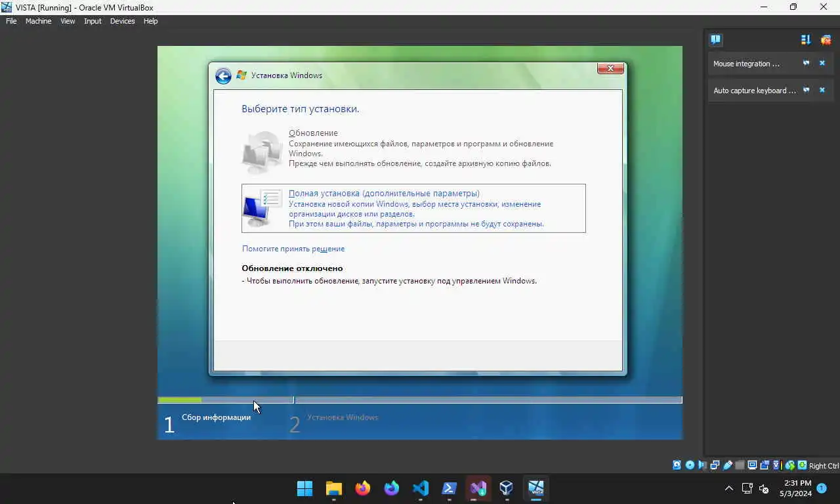
Task: Open the clock showing 2:31 PM
Action: click(796, 488)
